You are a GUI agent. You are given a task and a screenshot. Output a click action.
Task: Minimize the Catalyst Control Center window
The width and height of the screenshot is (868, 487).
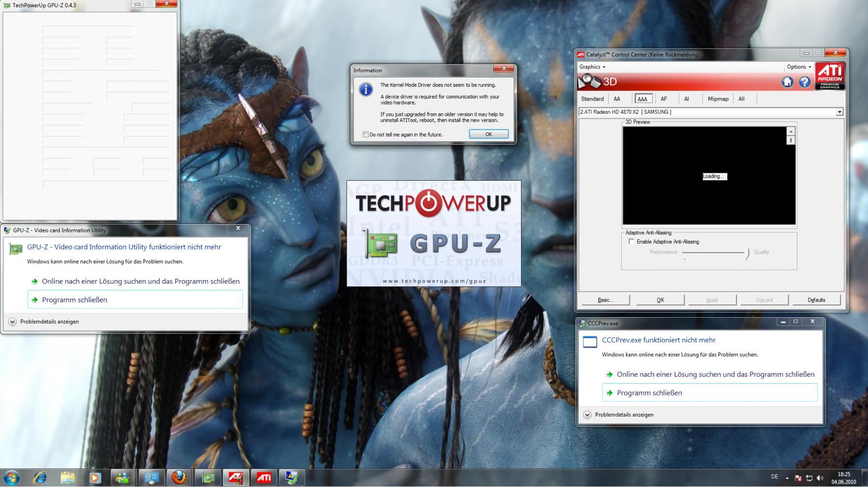[806, 53]
